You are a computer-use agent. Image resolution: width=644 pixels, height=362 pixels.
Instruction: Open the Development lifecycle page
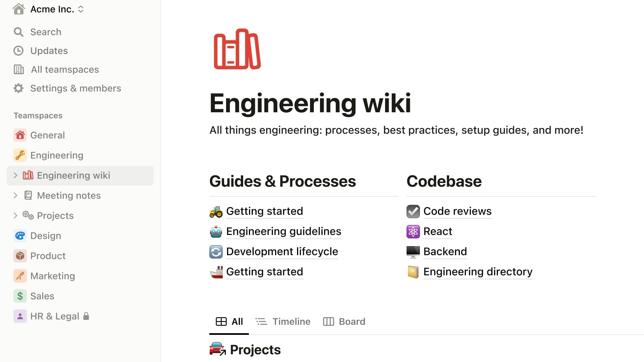[282, 251]
